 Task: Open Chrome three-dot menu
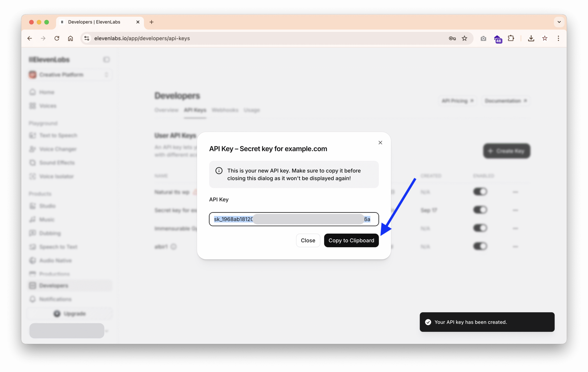(558, 38)
